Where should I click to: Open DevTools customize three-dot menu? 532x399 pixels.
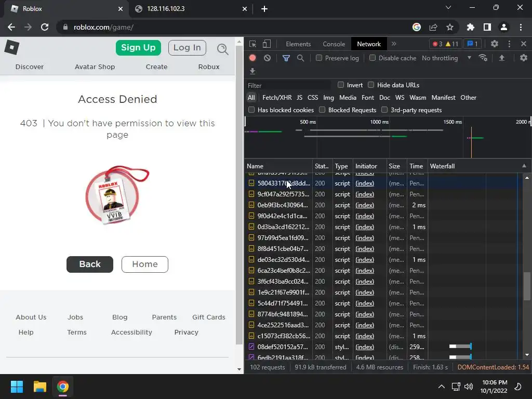pyautogui.click(x=509, y=44)
